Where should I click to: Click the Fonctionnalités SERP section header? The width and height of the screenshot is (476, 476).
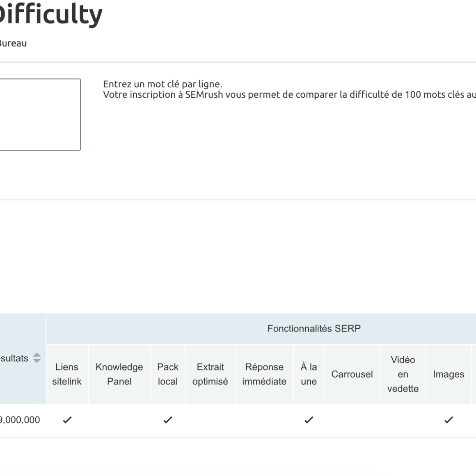pos(314,328)
